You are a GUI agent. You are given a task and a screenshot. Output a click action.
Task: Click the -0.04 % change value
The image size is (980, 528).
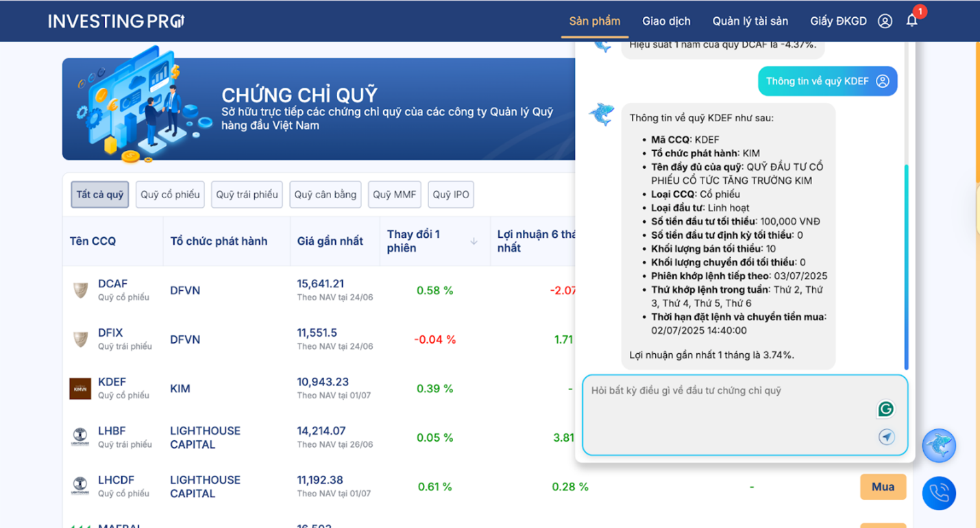[x=434, y=339]
